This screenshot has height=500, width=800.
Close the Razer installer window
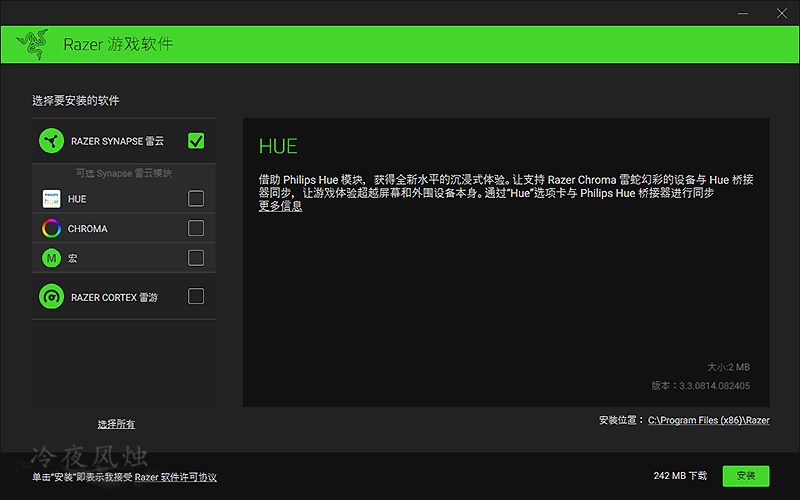click(782, 13)
